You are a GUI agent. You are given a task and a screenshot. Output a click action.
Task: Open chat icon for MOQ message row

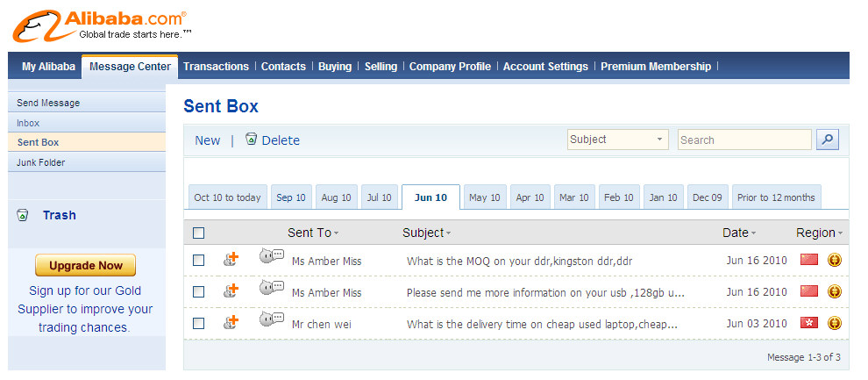click(x=271, y=256)
